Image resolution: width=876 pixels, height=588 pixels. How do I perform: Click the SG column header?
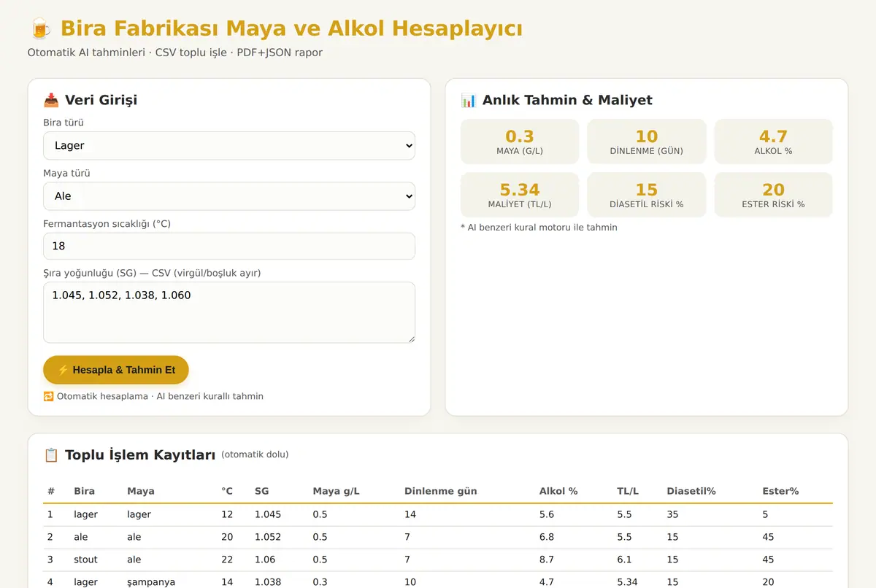261,491
